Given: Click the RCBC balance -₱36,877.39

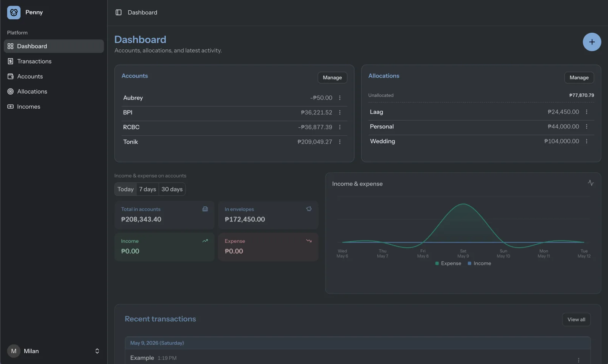Looking at the screenshot, I should tap(315, 127).
